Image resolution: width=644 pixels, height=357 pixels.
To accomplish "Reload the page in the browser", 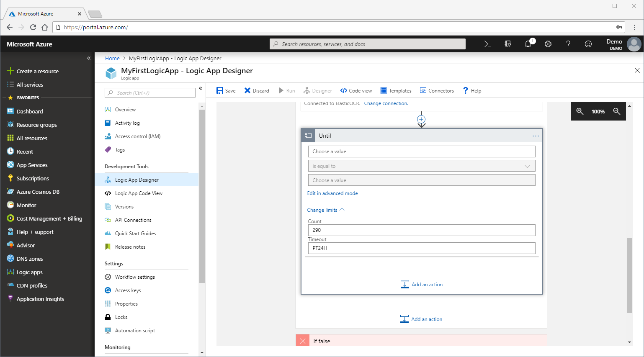I will (x=33, y=27).
